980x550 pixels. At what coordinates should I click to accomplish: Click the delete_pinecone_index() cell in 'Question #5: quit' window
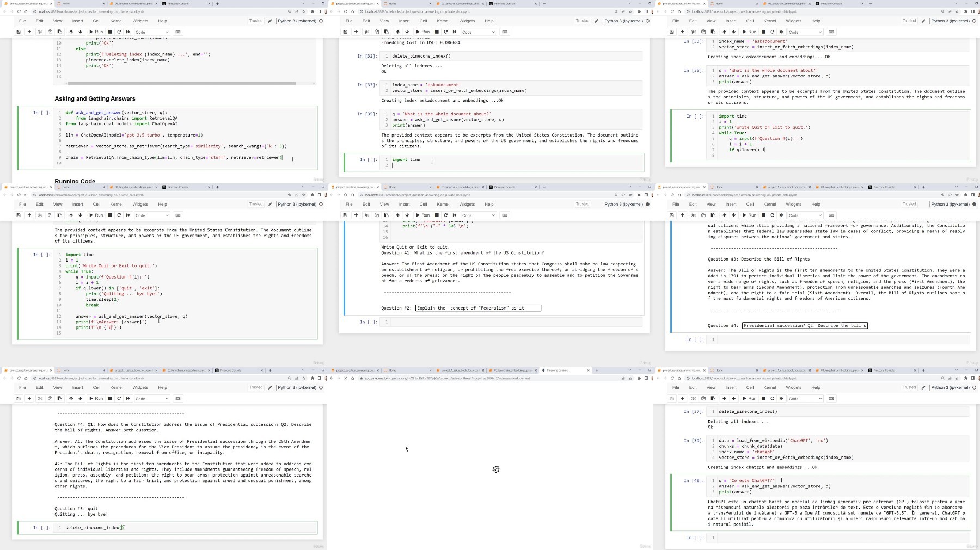(185, 527)
